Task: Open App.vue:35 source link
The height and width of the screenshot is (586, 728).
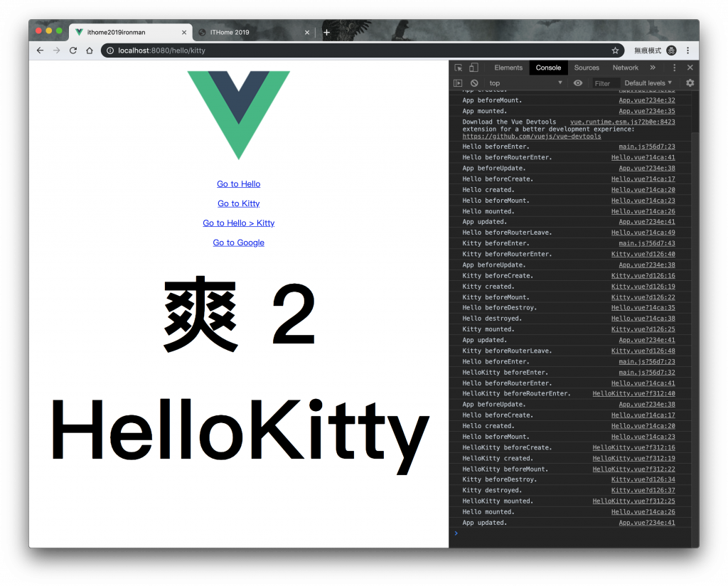Action: (x=647, y=111)
